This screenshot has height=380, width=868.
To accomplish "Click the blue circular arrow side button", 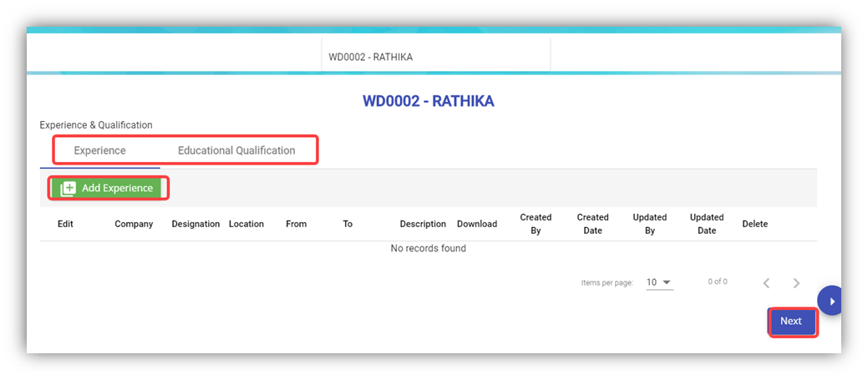I will (830, 301).
